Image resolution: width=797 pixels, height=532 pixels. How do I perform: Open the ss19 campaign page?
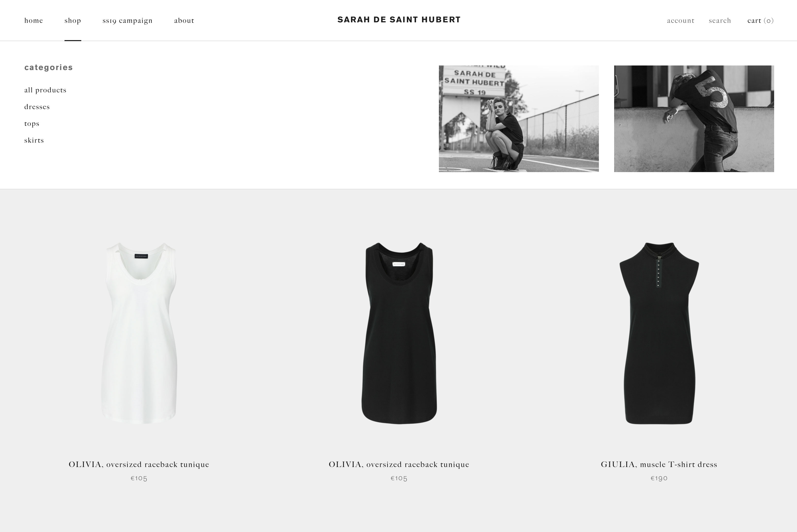(127, 20)
